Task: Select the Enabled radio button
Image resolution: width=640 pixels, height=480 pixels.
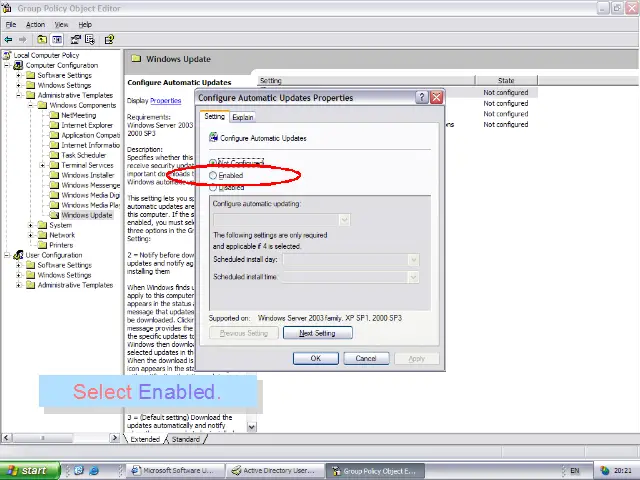Action: (x=213, y=176)
